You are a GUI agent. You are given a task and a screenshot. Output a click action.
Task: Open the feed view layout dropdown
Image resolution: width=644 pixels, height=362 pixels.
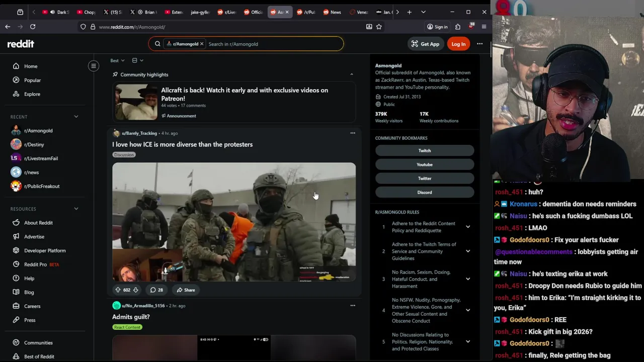click(x=137, y=60)
